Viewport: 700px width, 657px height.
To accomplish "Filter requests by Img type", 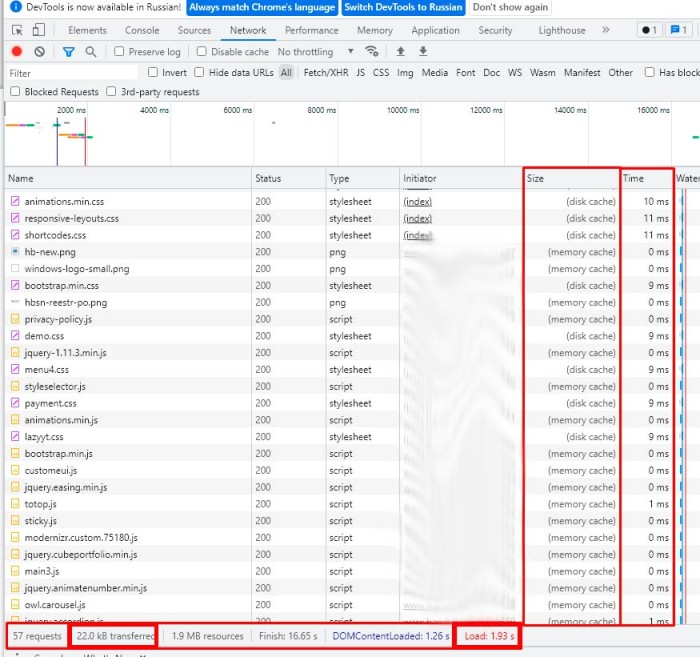I will (x=405, y=72).
